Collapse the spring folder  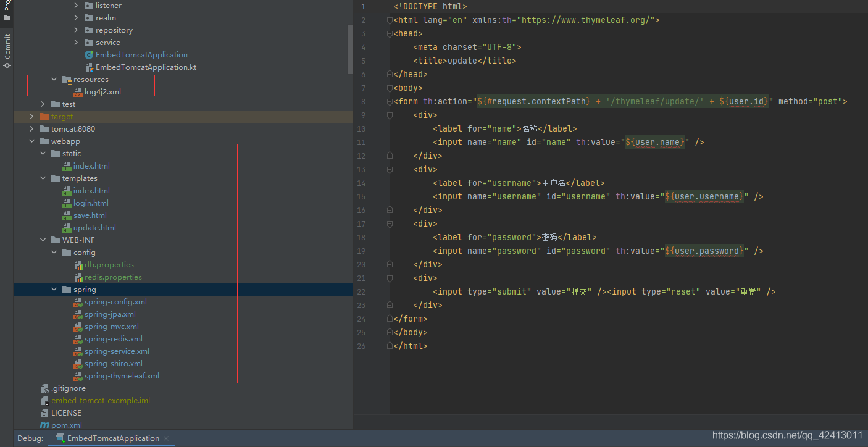pos(54,290)
